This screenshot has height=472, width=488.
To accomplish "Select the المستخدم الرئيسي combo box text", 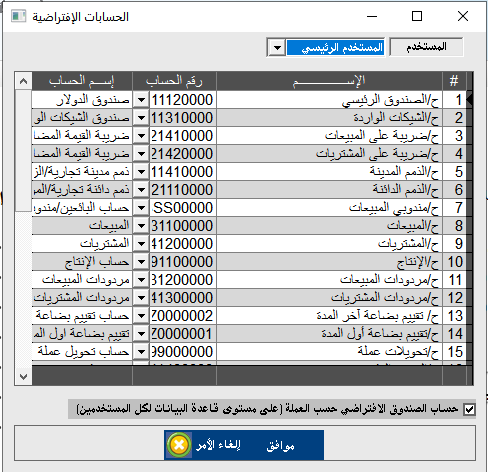I will [x=335, y=48].
